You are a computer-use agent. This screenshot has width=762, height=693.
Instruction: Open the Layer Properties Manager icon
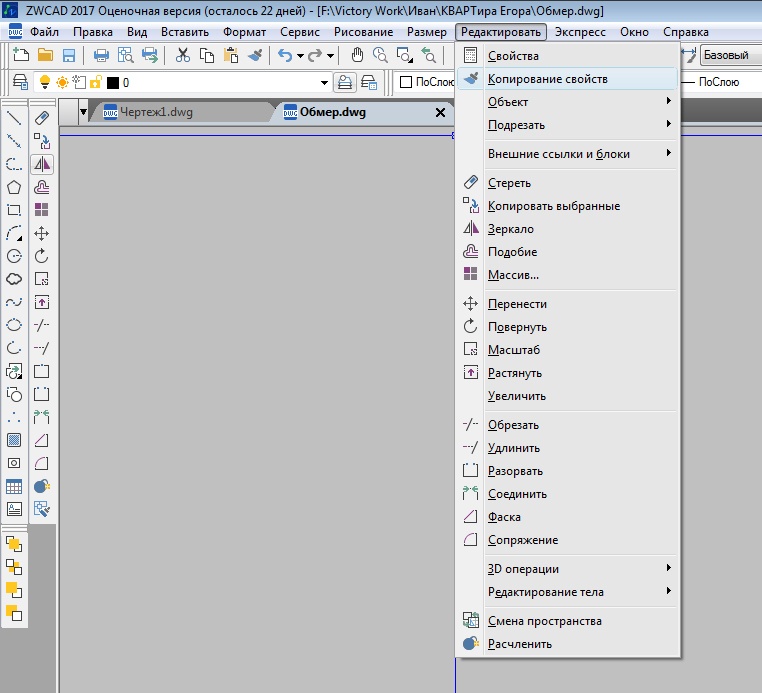[x=20, y=82]
